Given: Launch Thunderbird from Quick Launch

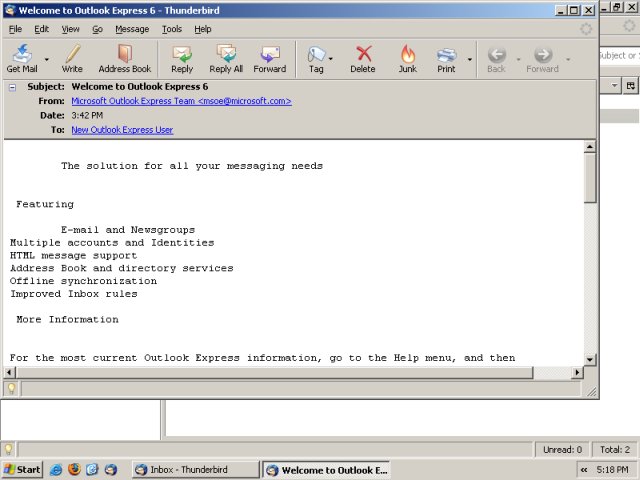Looking at the screenshot, I should point(111,470).
